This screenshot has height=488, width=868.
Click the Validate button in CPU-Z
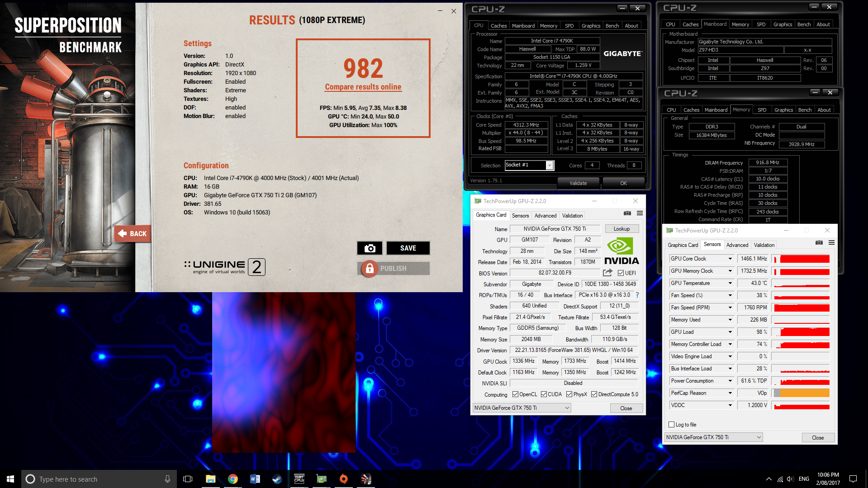point(578,183)
